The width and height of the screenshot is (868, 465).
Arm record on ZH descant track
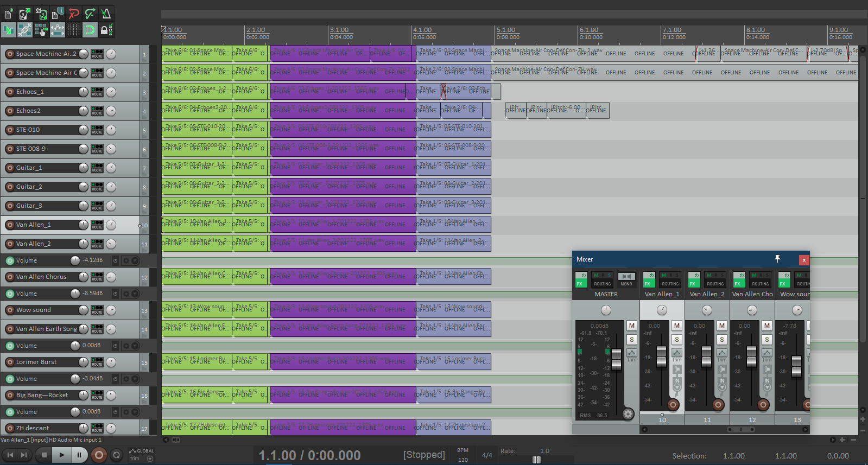(x=10, y=428)
